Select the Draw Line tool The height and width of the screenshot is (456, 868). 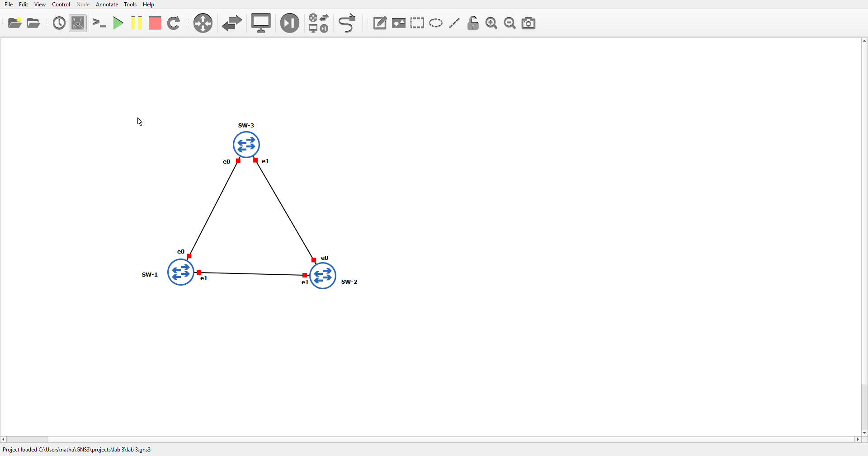pos(454,23)
